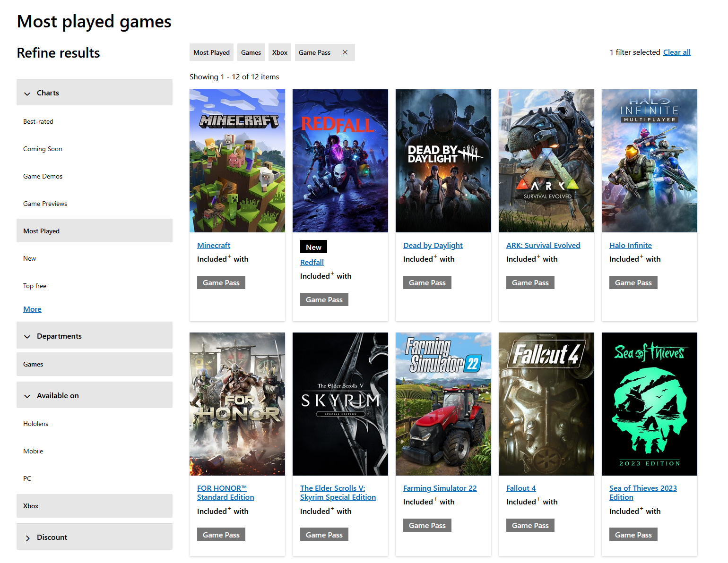The width and height of the screenshot is (728, 563).
Task: Click the Game Pass badge under ARK
Action: tap(530, 282)
